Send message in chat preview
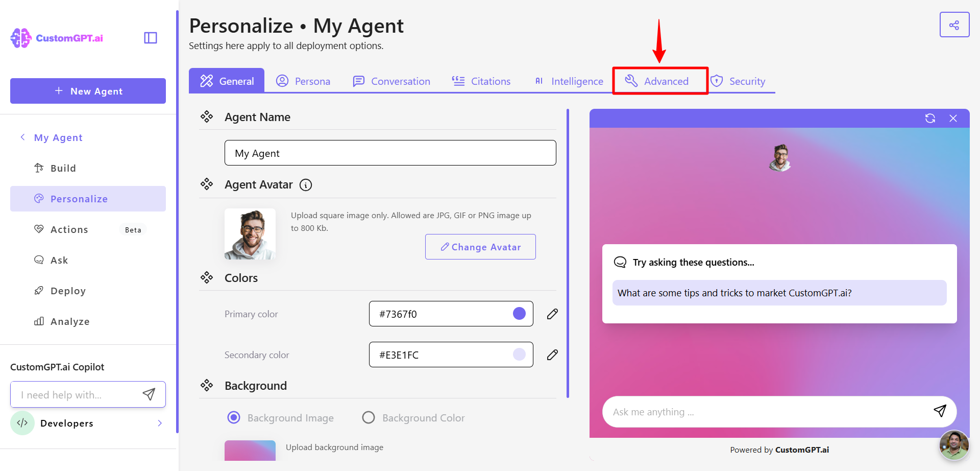The image size is (980, 471). click(x=940, y=411)
